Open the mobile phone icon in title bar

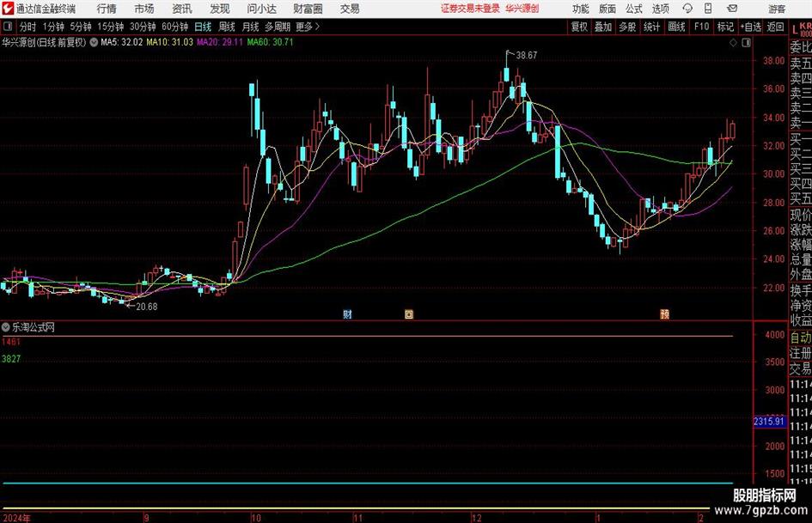[x=708, y=9]
